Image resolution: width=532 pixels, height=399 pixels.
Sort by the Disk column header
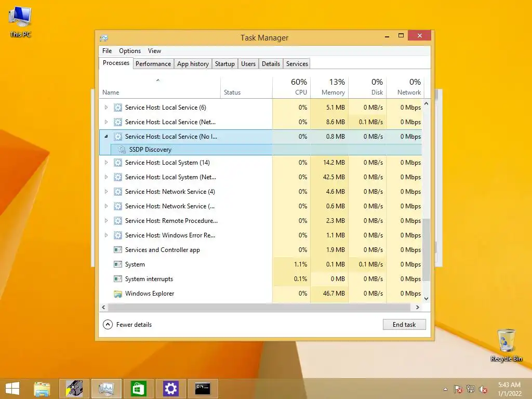[367, 87]
